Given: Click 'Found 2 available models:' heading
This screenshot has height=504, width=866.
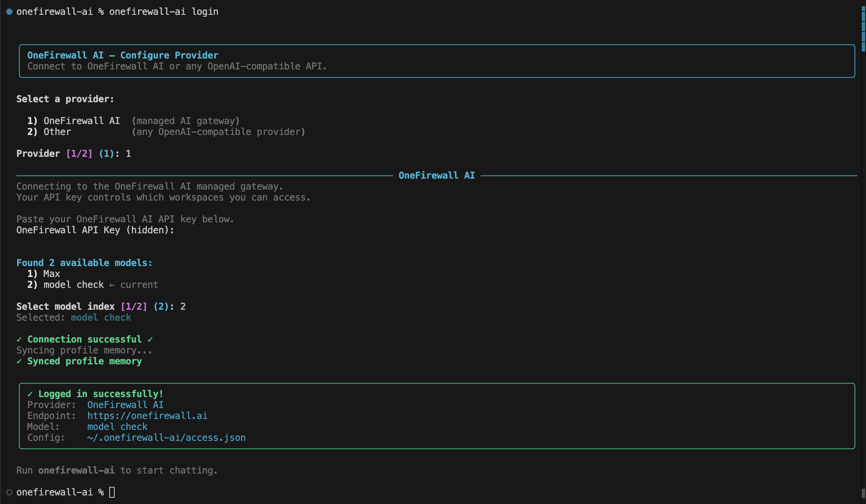Looking at the screenshot, I should 84,263.
